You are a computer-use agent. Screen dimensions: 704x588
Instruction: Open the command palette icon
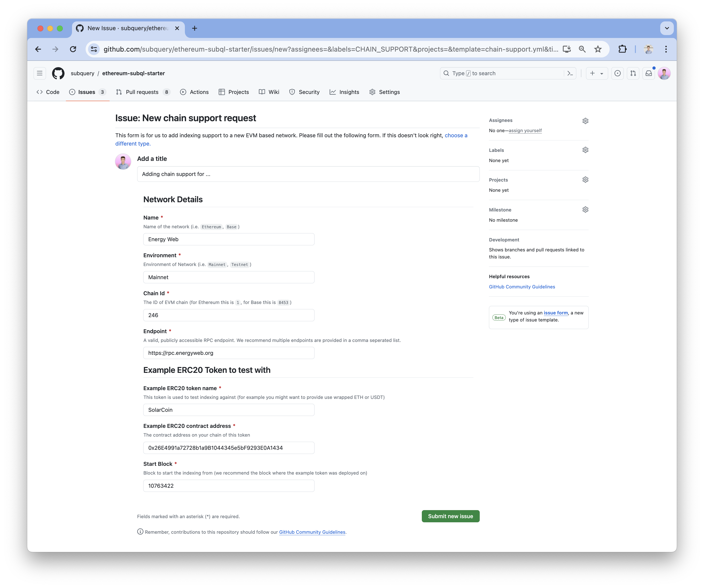click(x=570, y=73)
